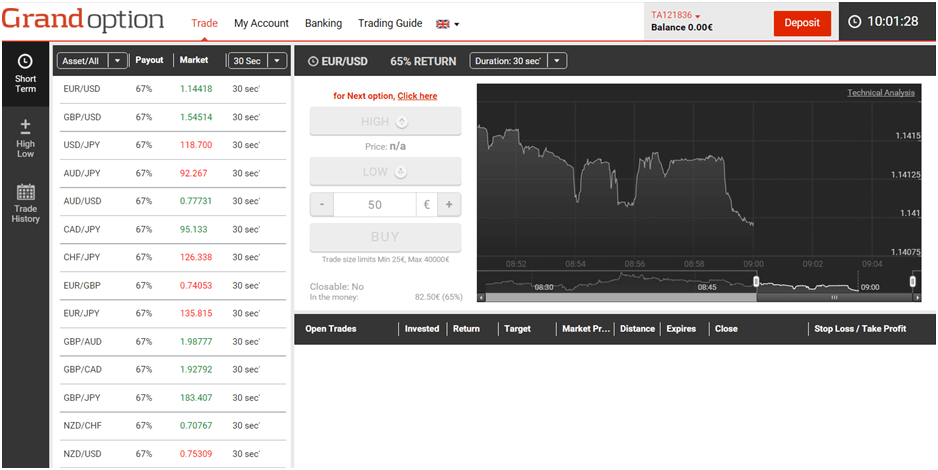Click the Invested column header
The width and height of the screenshot is (938, 470).
point(422,329)
